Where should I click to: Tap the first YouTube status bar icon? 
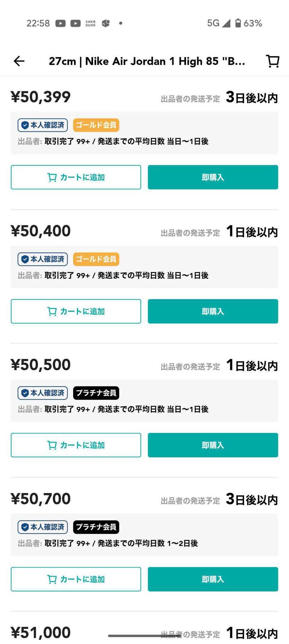[x=61, y=23]
